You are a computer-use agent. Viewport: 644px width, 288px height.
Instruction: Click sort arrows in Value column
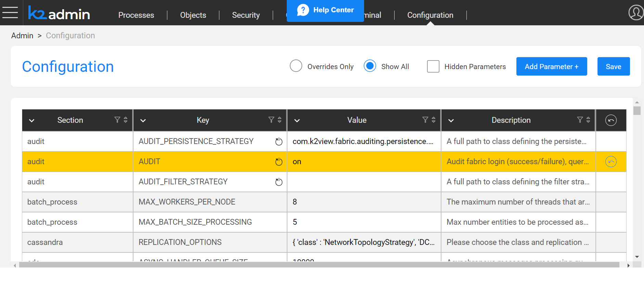pos(434,120)
